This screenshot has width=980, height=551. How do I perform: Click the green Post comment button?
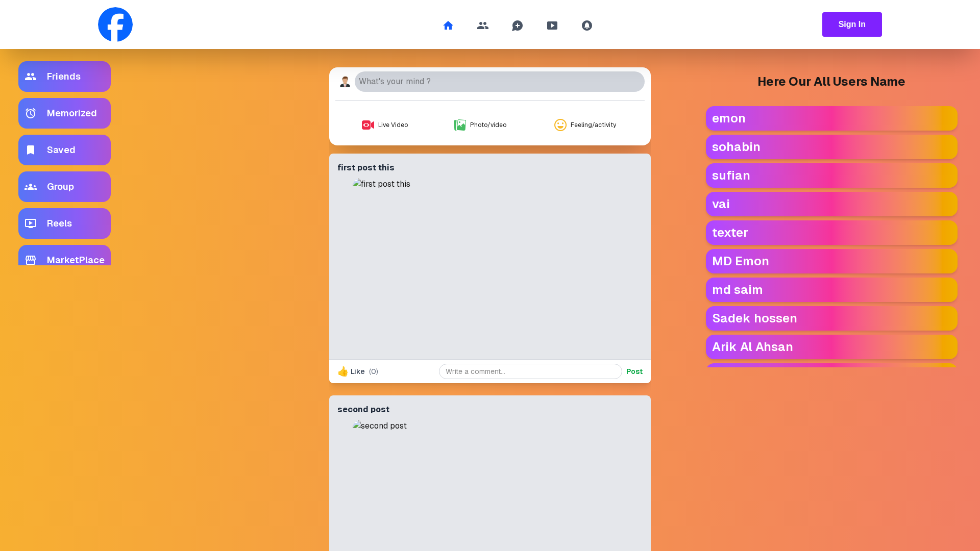(x=634, y=371)
